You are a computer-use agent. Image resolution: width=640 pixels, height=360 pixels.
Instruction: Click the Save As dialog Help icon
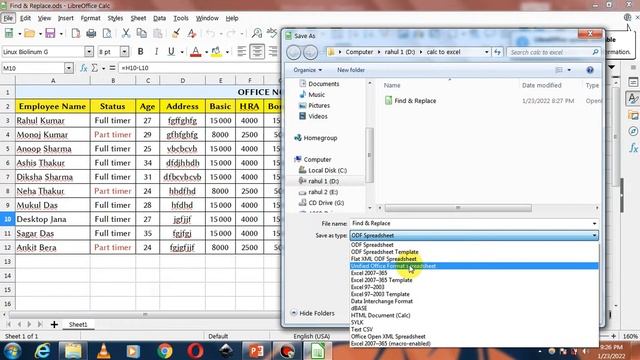tap(590, 70)
